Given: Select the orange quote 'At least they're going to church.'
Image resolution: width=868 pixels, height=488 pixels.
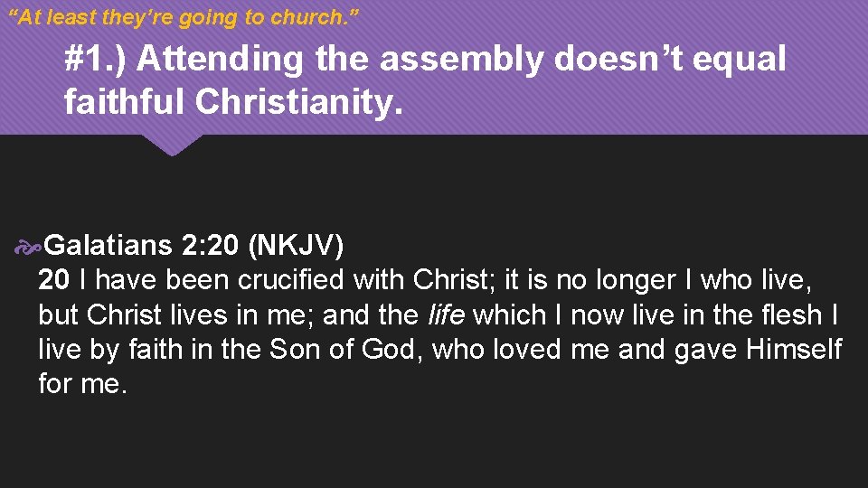Looking at the screenshot, I should click(x=184, y=17).
